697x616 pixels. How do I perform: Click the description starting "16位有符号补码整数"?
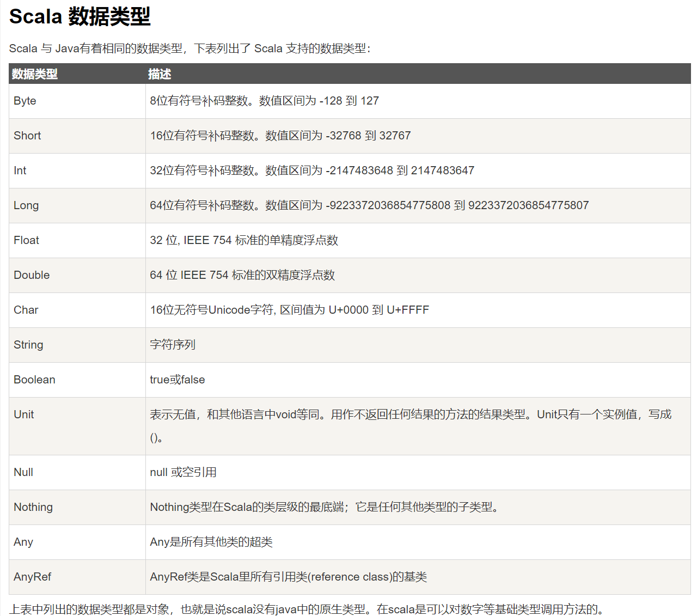coord(280,136)
